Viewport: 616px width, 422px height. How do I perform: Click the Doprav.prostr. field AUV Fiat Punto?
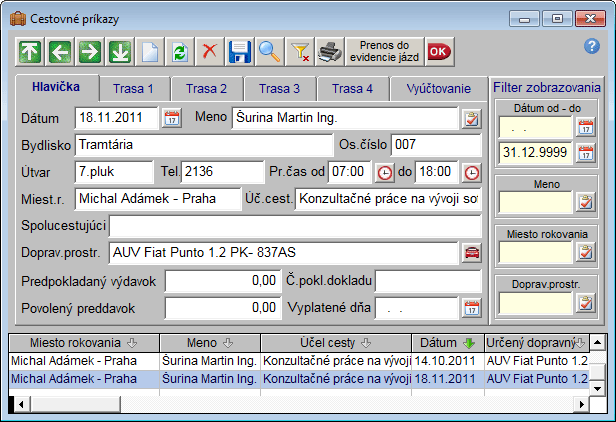point(284,253)
